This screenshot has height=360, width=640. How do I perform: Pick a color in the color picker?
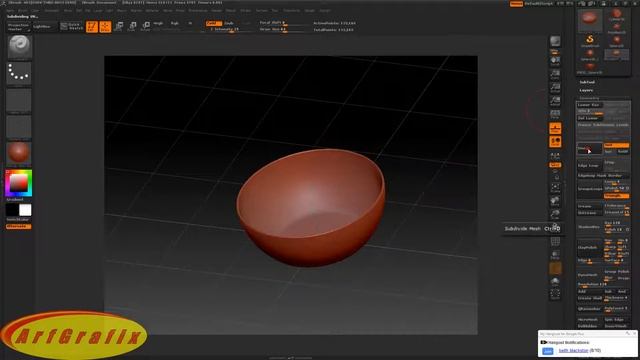click(19, 183)
